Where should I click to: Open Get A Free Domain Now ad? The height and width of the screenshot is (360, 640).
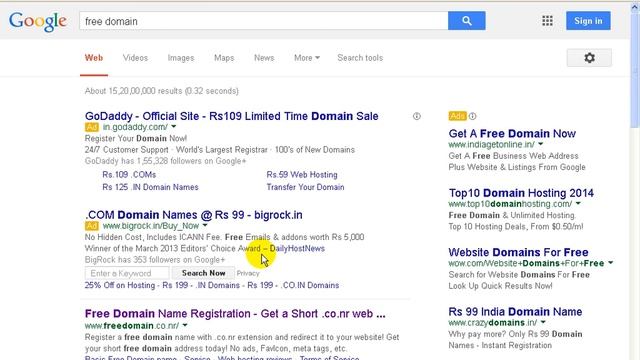coord(512,133)
